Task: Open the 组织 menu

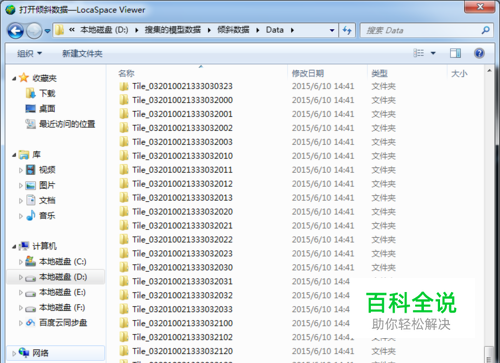Action: [x=30, y=53]
